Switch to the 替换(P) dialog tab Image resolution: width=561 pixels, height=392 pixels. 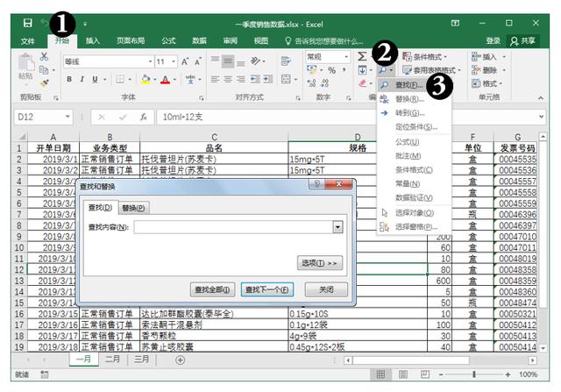tap(133, 208)
